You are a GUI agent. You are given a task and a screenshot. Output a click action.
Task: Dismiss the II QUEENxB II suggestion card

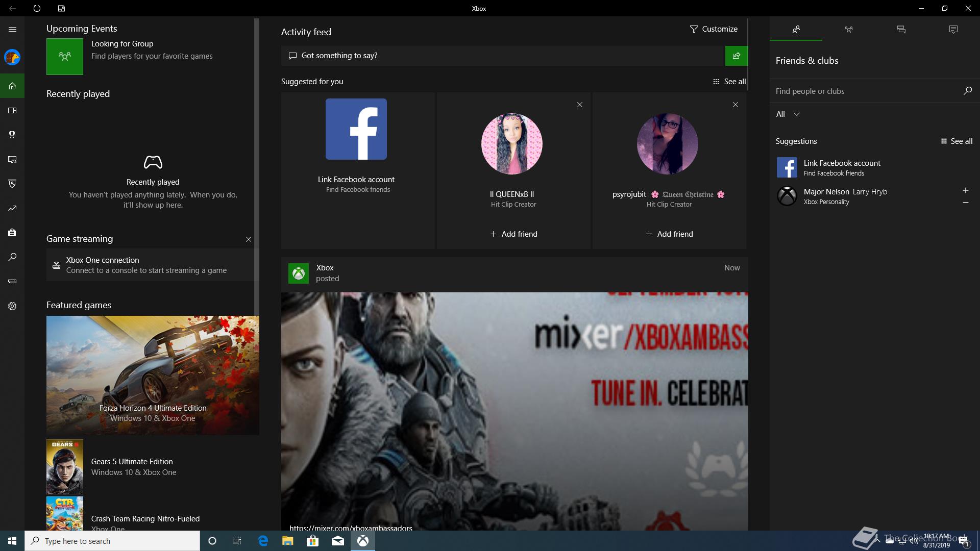coord(579,105)
